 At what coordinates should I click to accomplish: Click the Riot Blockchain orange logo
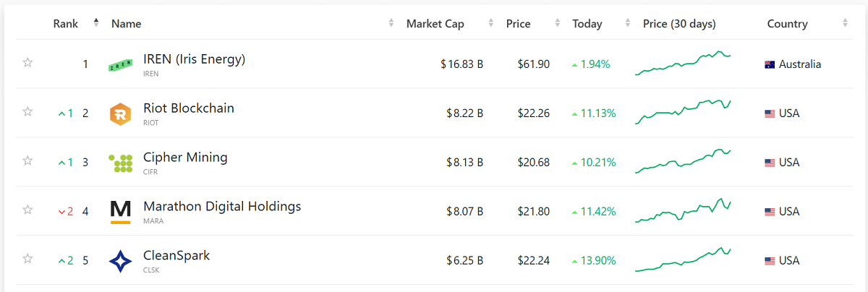pyautogui.click(x=120, y=114)
